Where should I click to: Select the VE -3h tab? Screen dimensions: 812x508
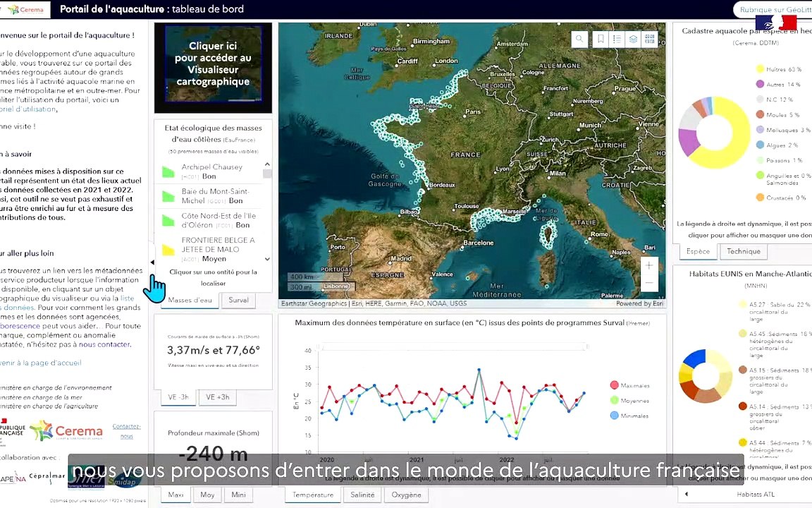[x=178, y=397]
